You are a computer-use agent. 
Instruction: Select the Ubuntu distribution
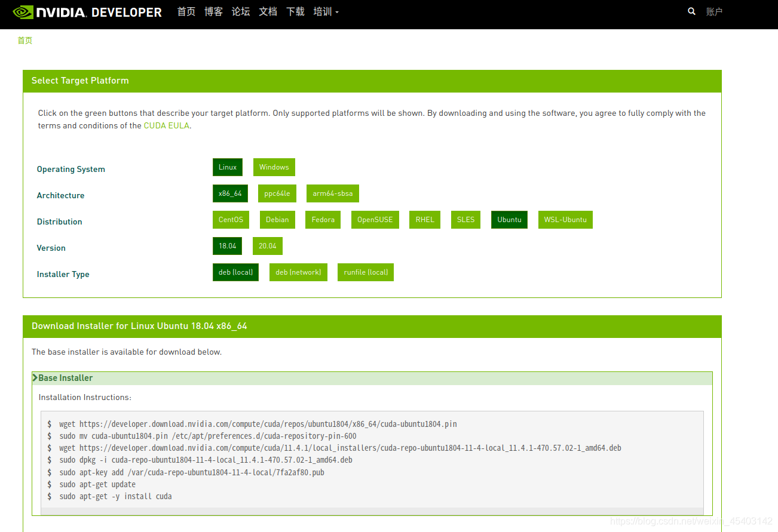(509, 220)
